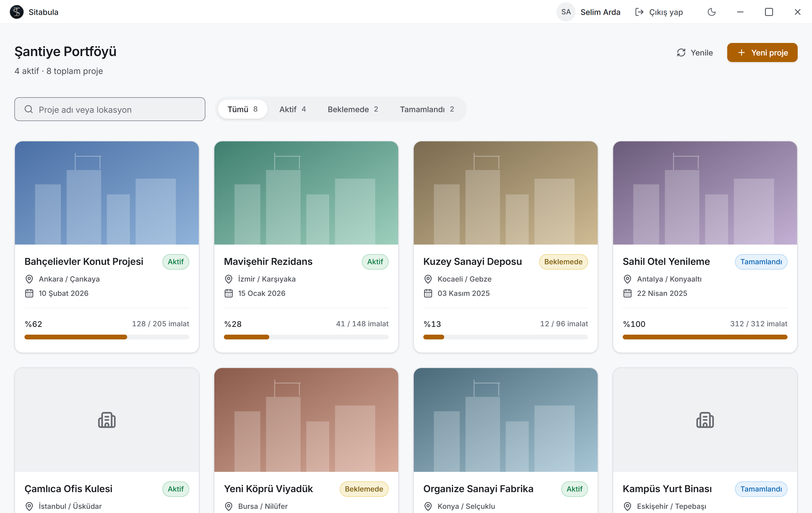Click the location pin icon beside İstanbul / Üsküdar
This screenshot has height=513, width=812.
29,506
